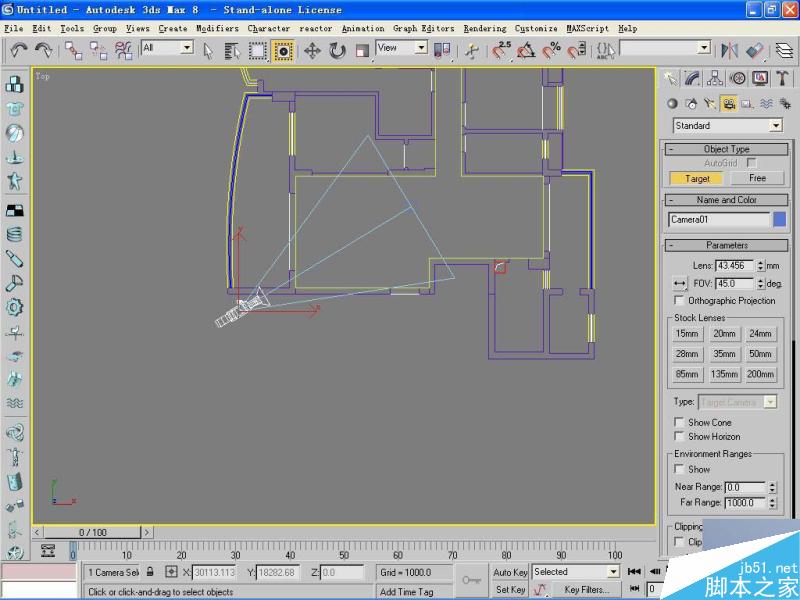The height and width of the screenshot is (600, 800).
Task: Toggle the Show Horizon checkbox
Action: (680, 437)
